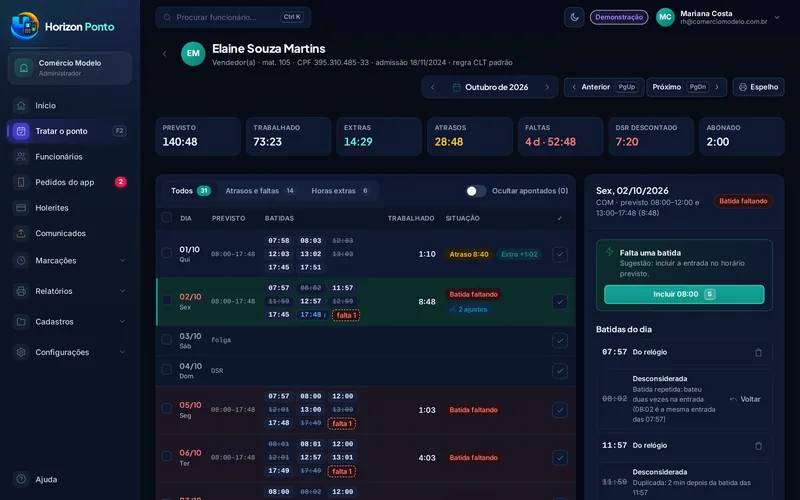Select the 01/10 row checkbox
Viewport: 800px width, 500px height.
166,253
